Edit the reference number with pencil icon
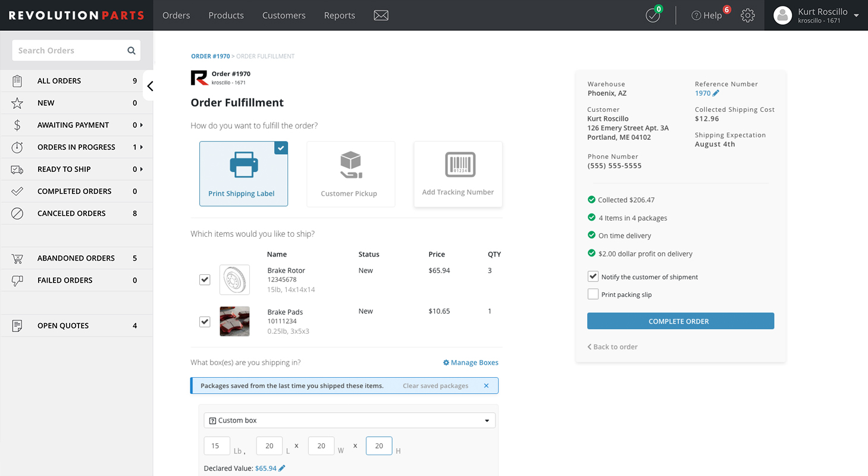 click(x=716, y=93)
